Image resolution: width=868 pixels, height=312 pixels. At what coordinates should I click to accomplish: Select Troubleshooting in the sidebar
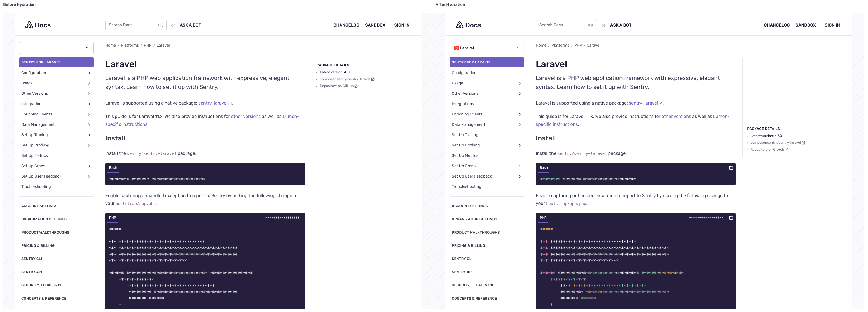pyautogui.click(x=466, y=186)
